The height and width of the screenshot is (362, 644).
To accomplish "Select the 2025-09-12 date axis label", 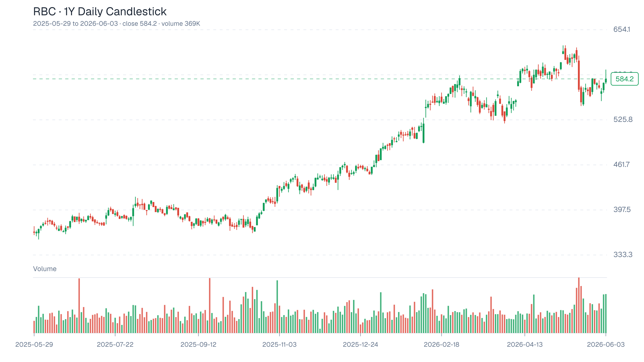I will pyautogui.click(x=199, y=345).
